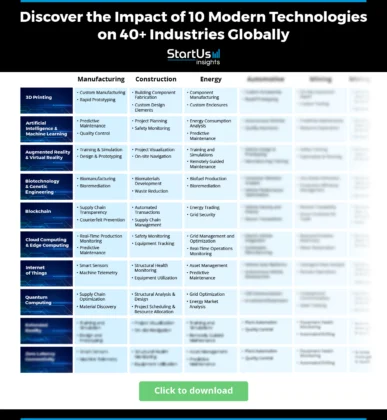
Task: Select the Artificial Intelligence & Machine Learning tile
Action: (x=46, y=129)
